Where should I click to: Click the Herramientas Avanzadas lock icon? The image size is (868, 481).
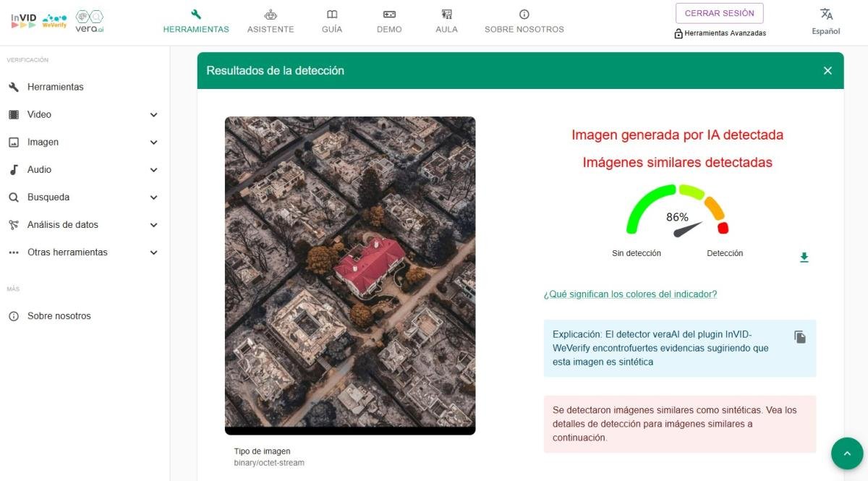point(678,33)
